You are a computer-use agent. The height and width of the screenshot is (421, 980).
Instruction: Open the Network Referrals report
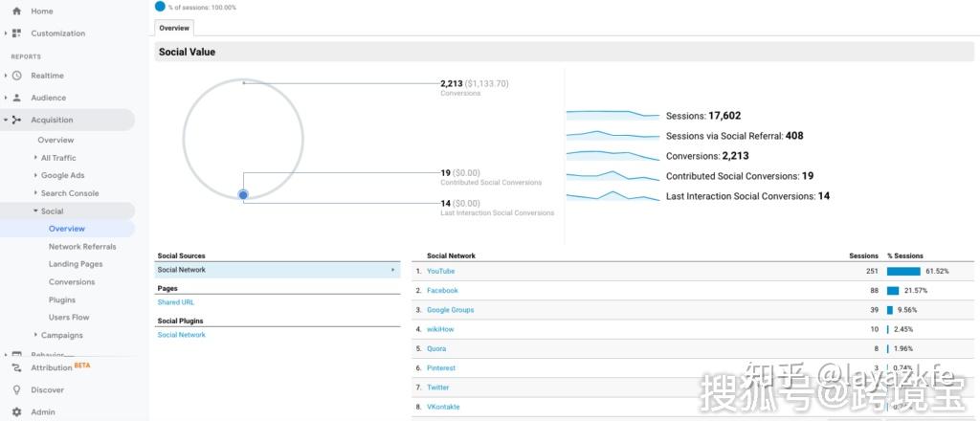click(x=82, y=247)
